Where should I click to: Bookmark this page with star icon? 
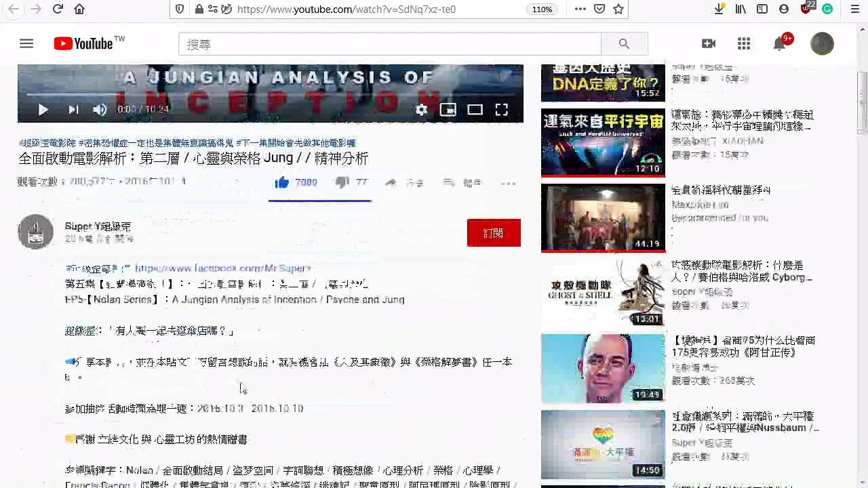pyautogui.click(x=618, y=9)
